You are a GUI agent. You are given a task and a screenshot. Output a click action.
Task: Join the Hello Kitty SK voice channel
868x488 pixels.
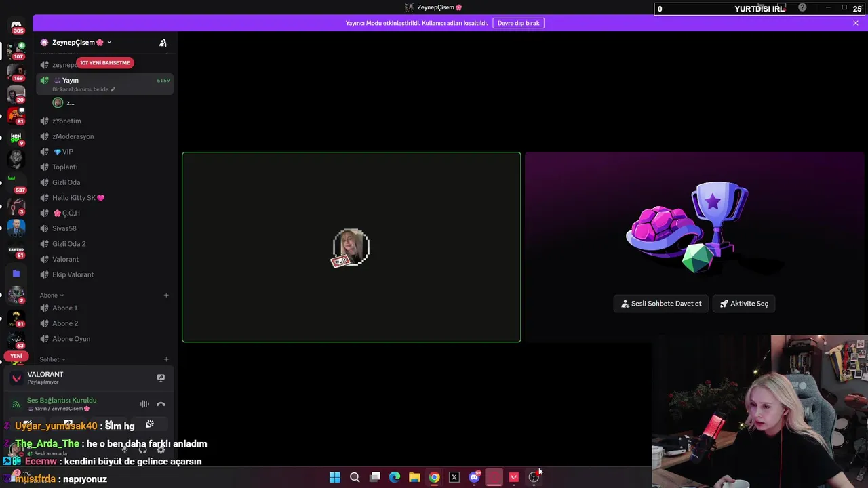(104, 198)
